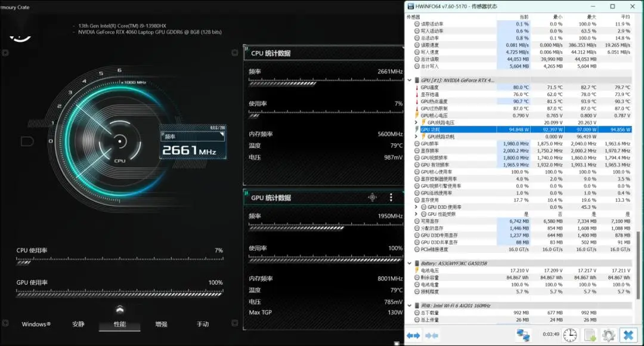
Task: Click the lightning icon beside GPU核心电压
Action: (x=417, y=116)
